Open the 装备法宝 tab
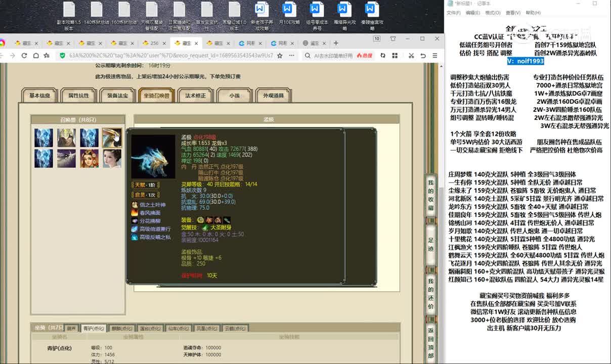 coord(117,95)
